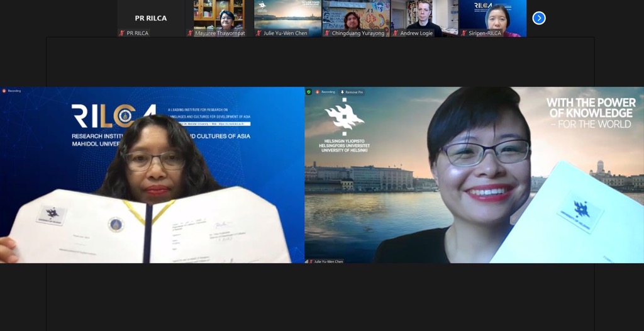The height and width of the screenshot is (331, 644).
Task: Click the 'Julie Yu-Wen Chen' label on pinned video
Action: point(328,262)
